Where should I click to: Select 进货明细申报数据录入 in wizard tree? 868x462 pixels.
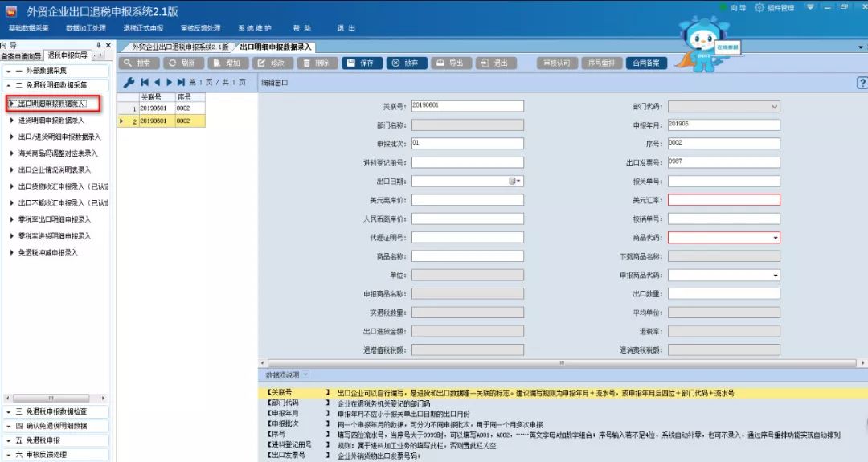tap(51, 120)
